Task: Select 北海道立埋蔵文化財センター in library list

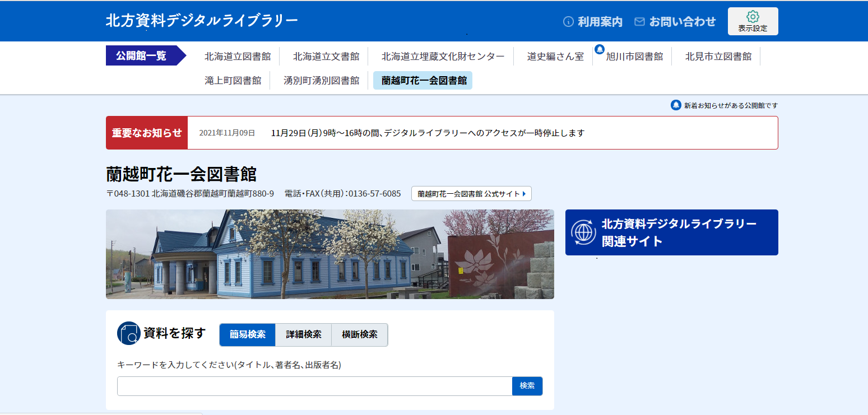Action: pyautogui.click(x=443, y=56)
